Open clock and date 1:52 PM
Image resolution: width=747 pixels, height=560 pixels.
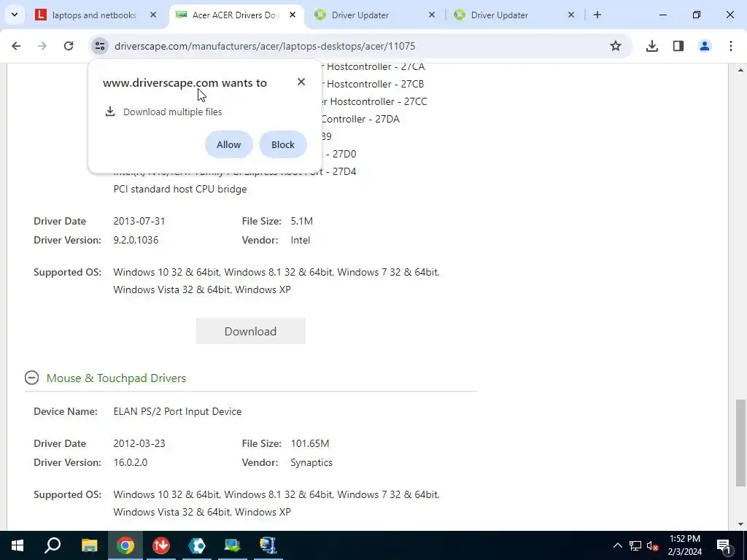(x=685, y=545)
